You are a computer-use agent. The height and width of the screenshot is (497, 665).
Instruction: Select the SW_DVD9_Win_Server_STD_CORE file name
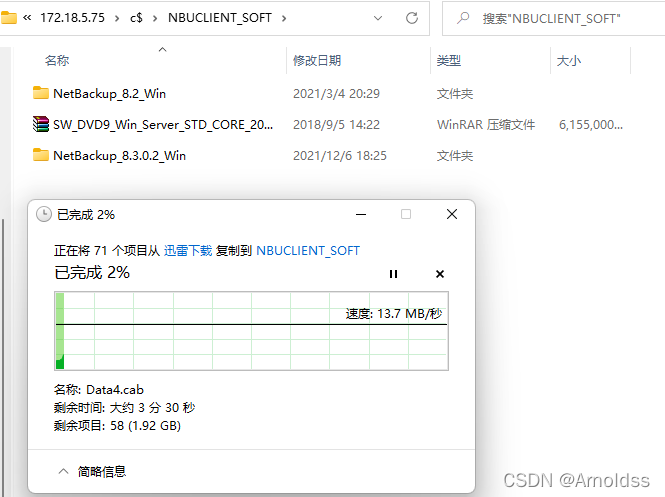pyautogui.click(x=163, y=125)
